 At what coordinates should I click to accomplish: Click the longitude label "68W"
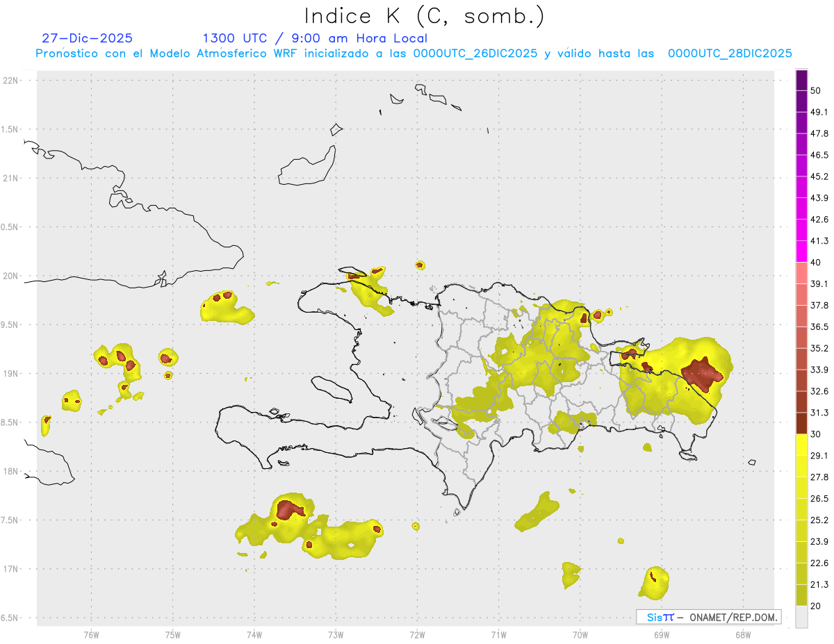coord(743,634)
